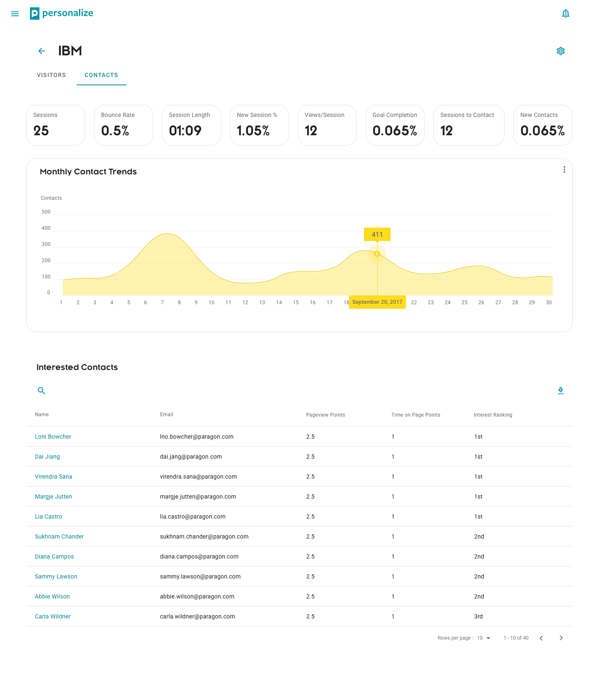Click the Session Length metric card
This screenshot has height=700, width=599.
191,125
